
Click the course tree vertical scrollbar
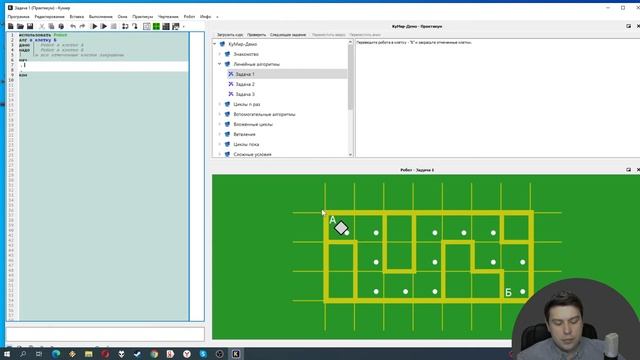[x=350, y=78]
